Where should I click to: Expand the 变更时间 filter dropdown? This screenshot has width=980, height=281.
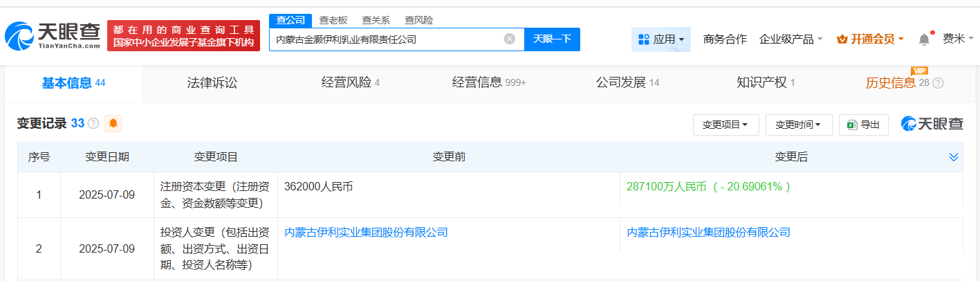point(798,125)
